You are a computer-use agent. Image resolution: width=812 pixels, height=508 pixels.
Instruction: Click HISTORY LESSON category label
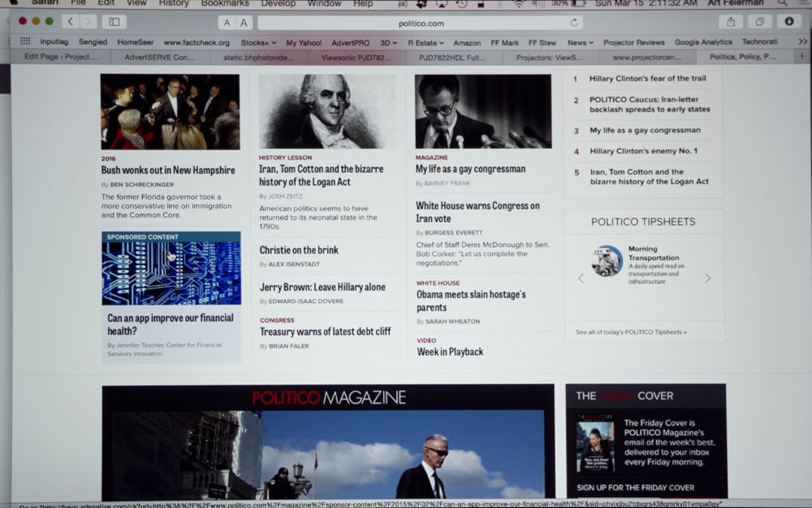285,157
